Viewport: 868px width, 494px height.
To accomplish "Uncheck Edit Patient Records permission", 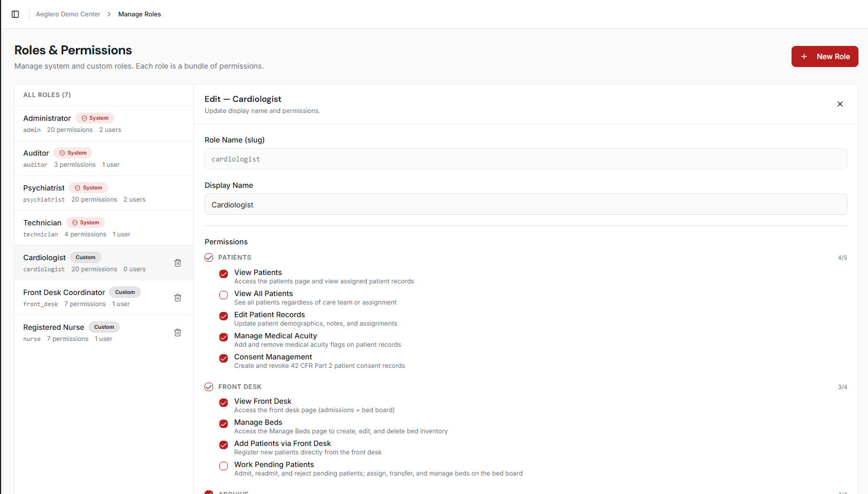I will [224, 316].
